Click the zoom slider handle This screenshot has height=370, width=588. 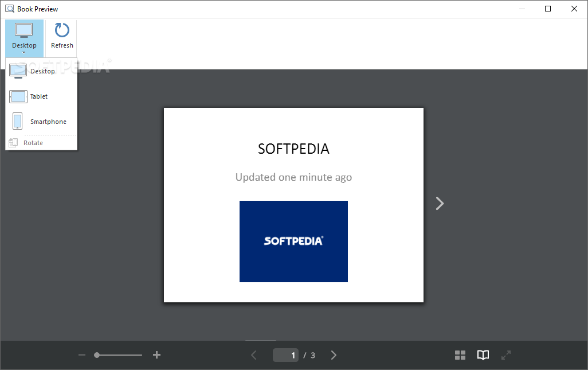[97, 355]
